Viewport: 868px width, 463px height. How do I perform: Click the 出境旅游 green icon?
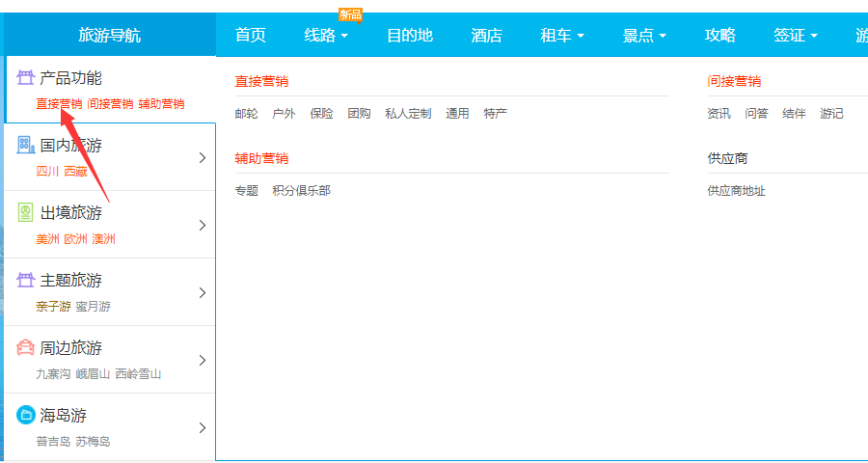25,213
